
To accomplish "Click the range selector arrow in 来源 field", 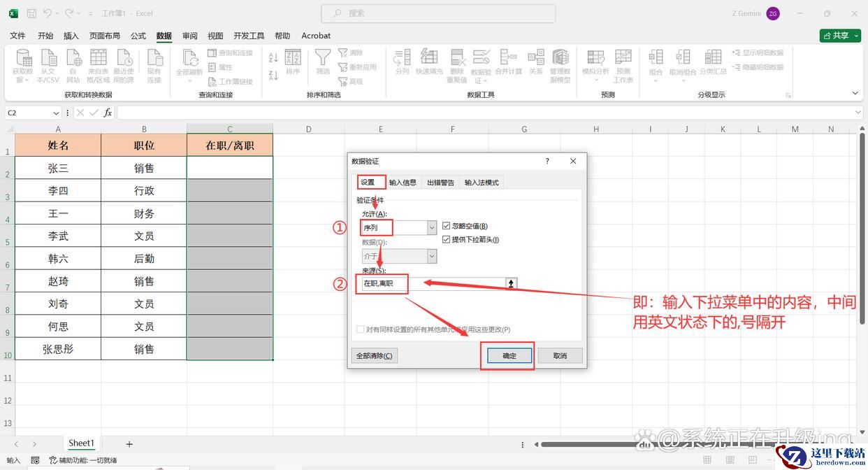I will [512, 283].
